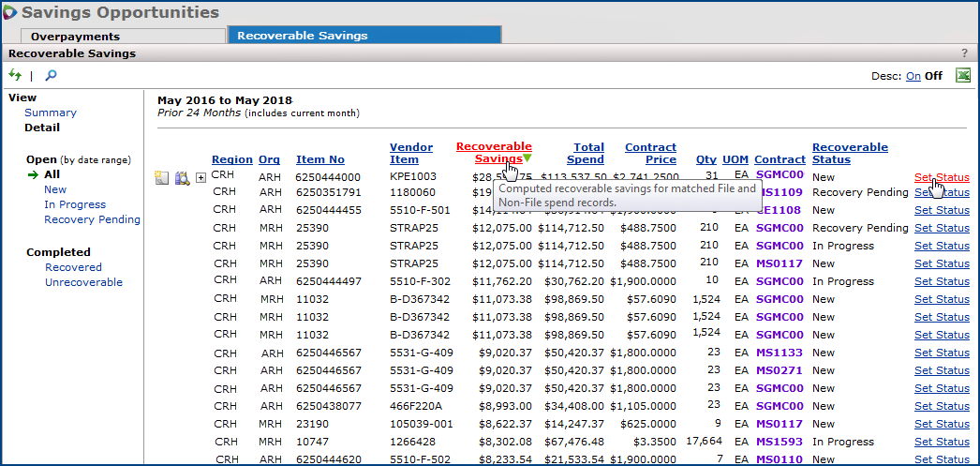
Task: Click the green sort arrow by Recoverable Savings
Action: (527, 158)
